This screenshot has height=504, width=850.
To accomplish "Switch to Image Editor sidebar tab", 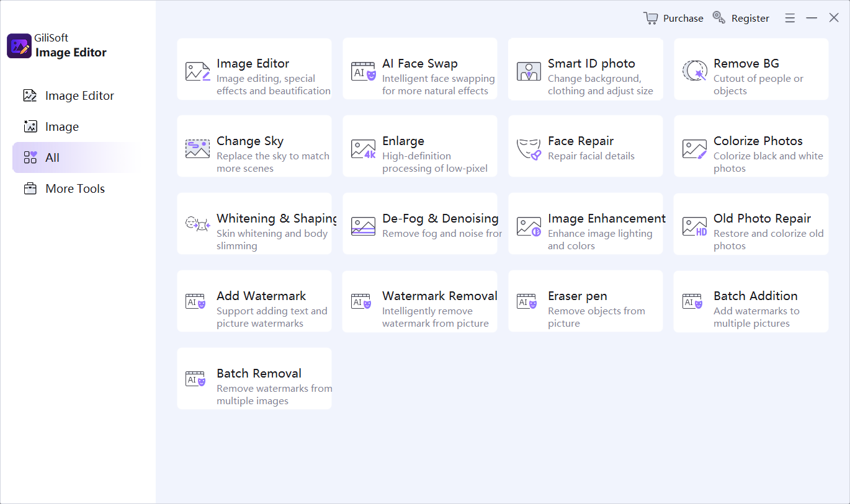I will pyautogui.click(x=74, y=95).
